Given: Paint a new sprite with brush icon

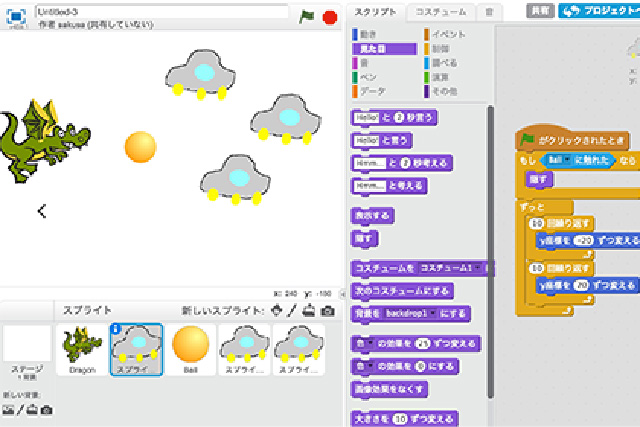Looking at the screenshot, I should (x=291, y=311).
